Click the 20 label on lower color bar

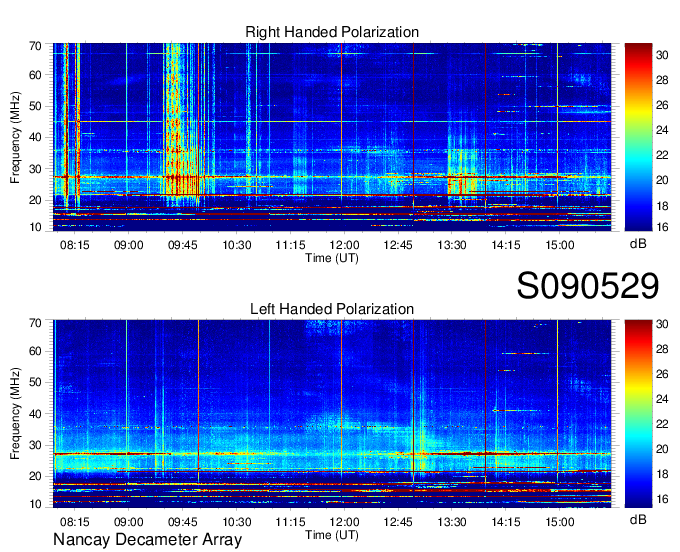point(662,449)
